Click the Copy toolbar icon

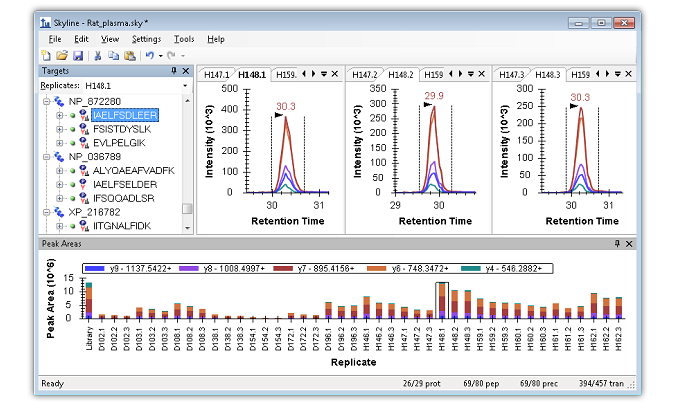tap(112, 55)
